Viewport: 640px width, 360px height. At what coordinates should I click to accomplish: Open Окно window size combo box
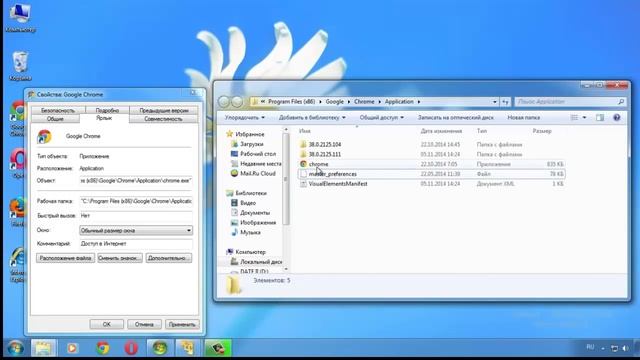pos(136,231)
